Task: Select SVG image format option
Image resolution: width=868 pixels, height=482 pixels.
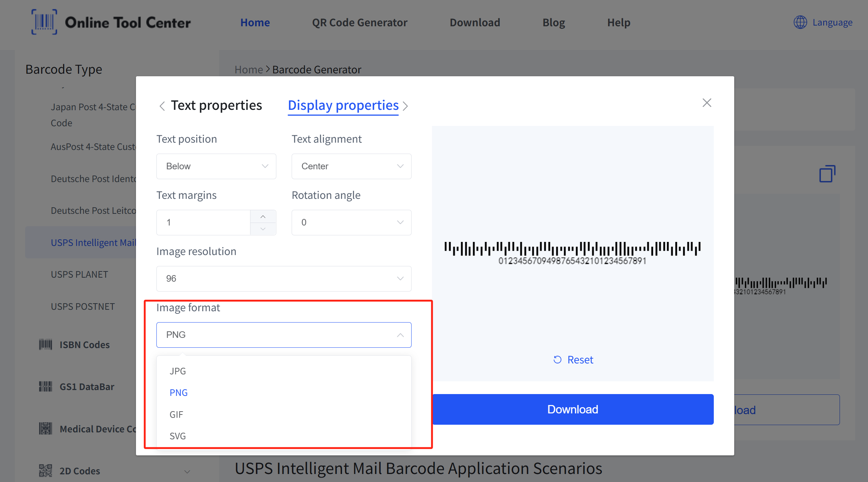Action: pyautogui.click(x=284, y=436)
